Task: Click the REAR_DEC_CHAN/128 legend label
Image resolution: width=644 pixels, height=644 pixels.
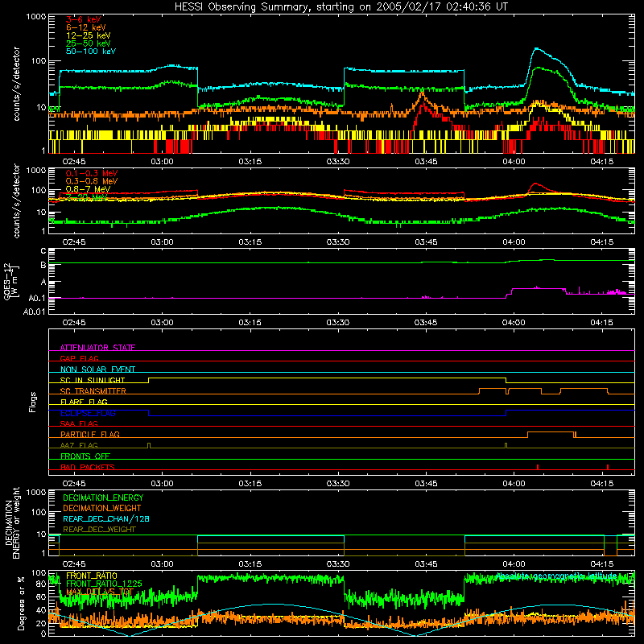Action: 106,519
